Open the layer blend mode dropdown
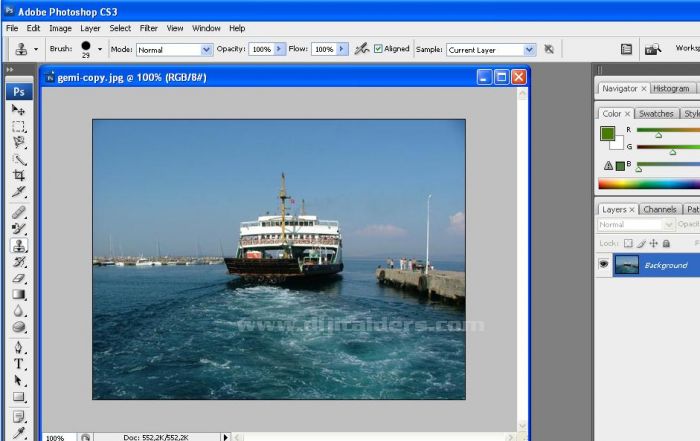Image resolution: width=700 pixels, height=441 pixels. click(x=635, y=225)
